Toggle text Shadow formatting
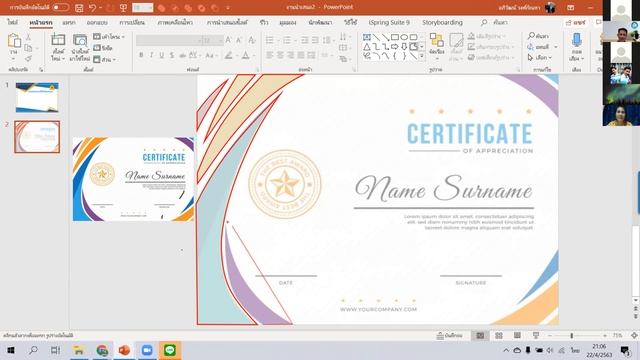This screenshot has width=640, height=360. point(172,55)
